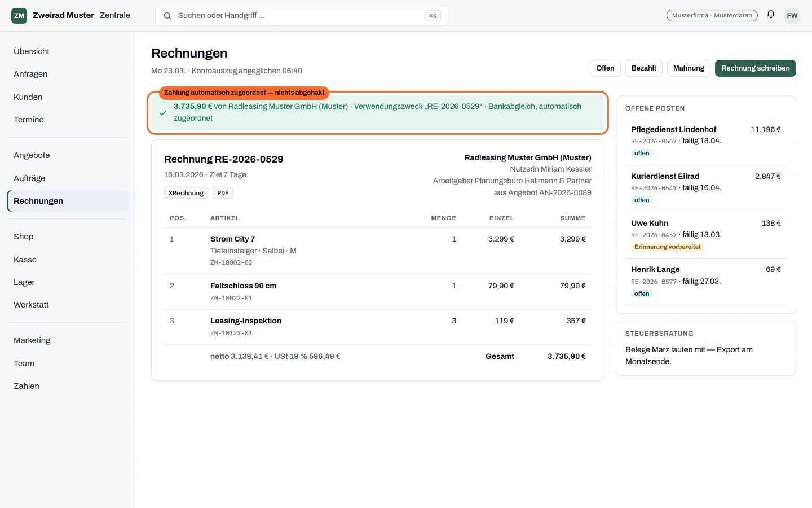
Task: Open Aufträge in sidebar
Action: 68,178
